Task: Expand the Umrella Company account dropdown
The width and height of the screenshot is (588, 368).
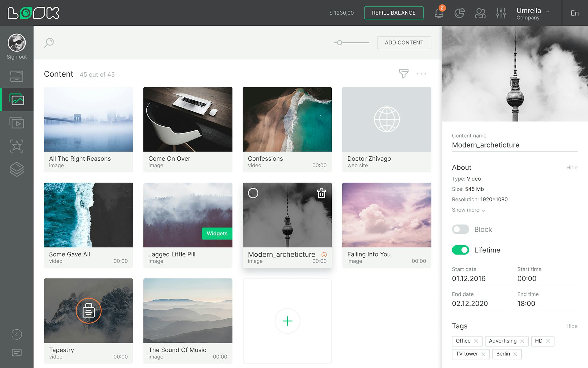Action: tap(533, 13)
